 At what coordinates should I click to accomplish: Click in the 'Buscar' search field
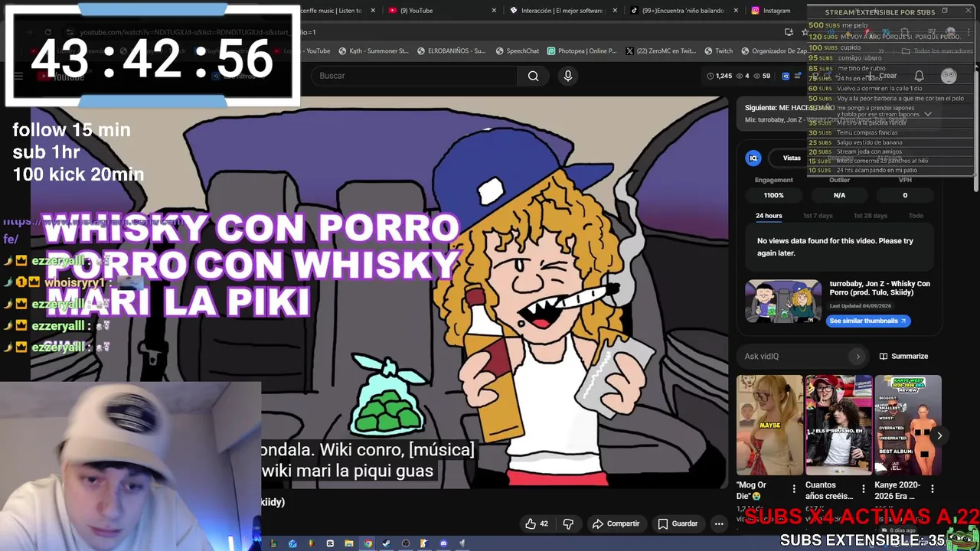click(413, 76)
